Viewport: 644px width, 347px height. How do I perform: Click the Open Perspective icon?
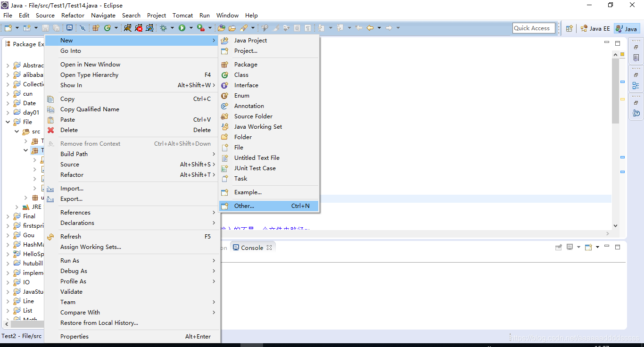[x=569, y=28]
